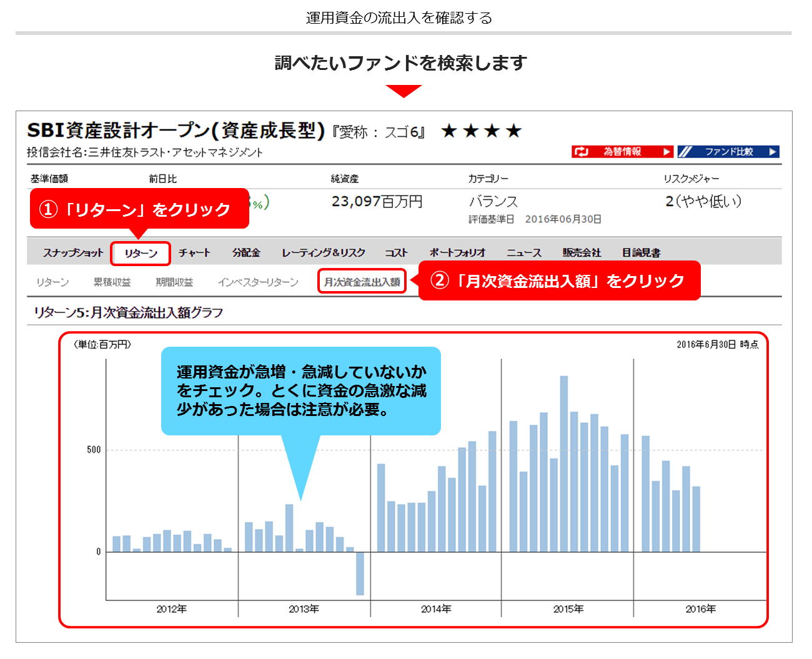The height and width of the screenshot is (659, 812).
Task: View the ポートフォリオ tab
Action: [457, 253]
